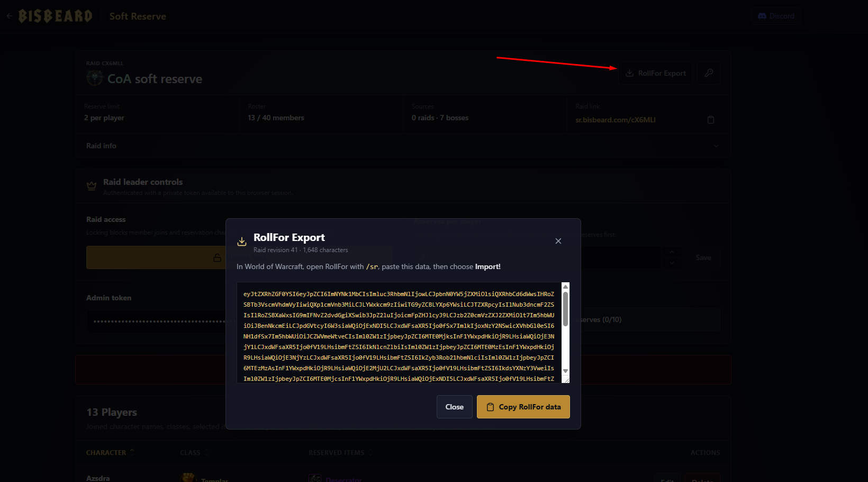Open the Discord link button

(x=776, y=16)
